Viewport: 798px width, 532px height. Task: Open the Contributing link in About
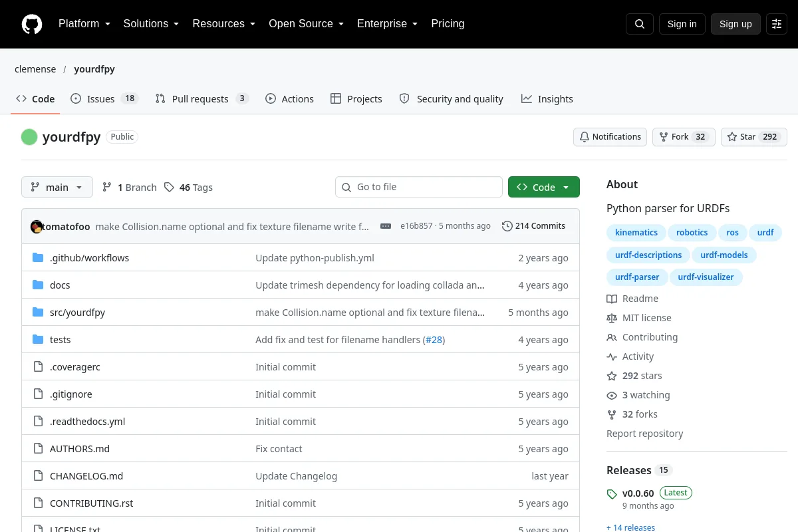pos(650,337)
